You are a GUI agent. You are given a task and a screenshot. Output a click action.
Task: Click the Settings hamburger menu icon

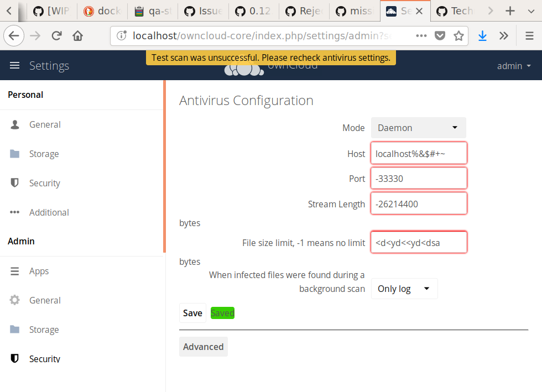click(x=14, y=65)
